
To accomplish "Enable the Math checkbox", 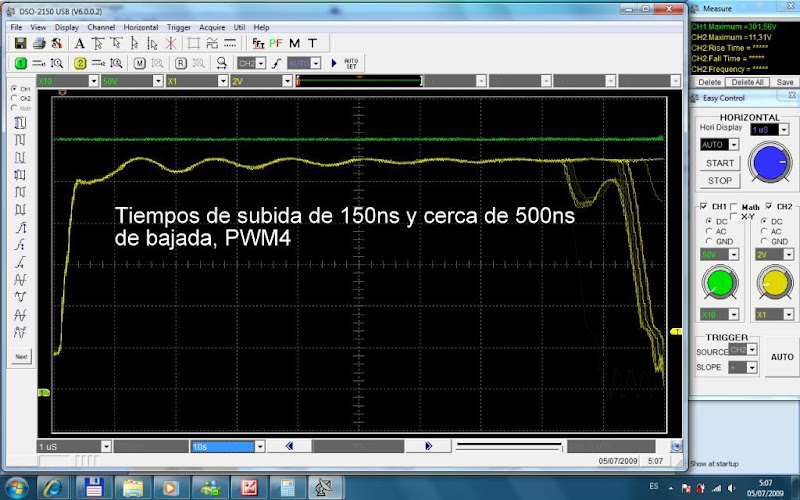I will pyautogui.click(x=734, y=206).
